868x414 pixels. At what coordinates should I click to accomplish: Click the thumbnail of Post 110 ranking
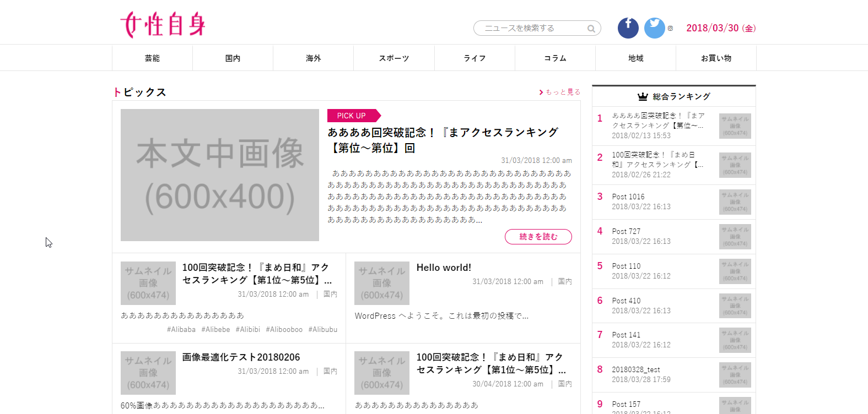point(735,271)
